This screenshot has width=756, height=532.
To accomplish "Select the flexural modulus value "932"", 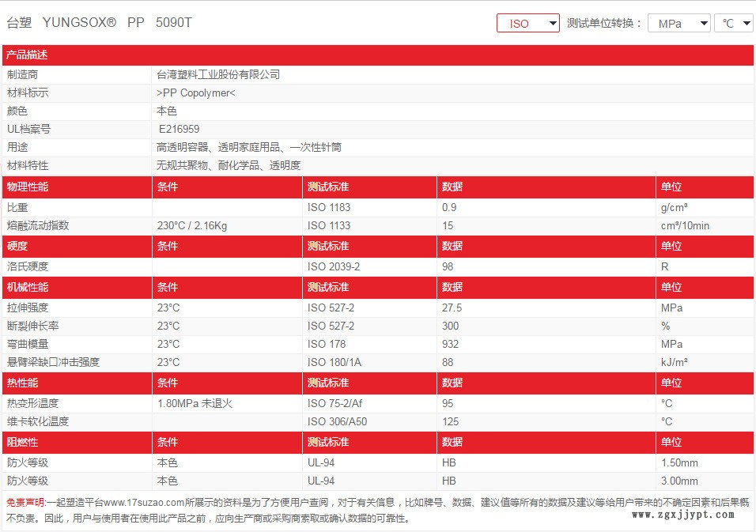I will click(450, 344).
